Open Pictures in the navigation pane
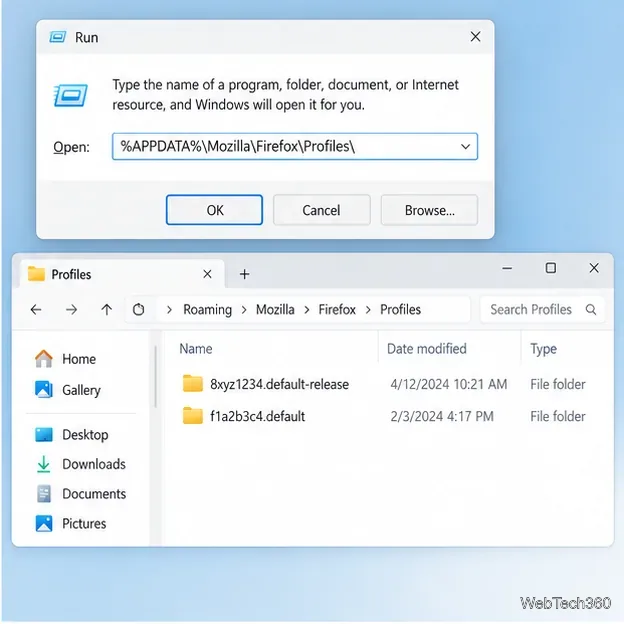 (71, 523)
